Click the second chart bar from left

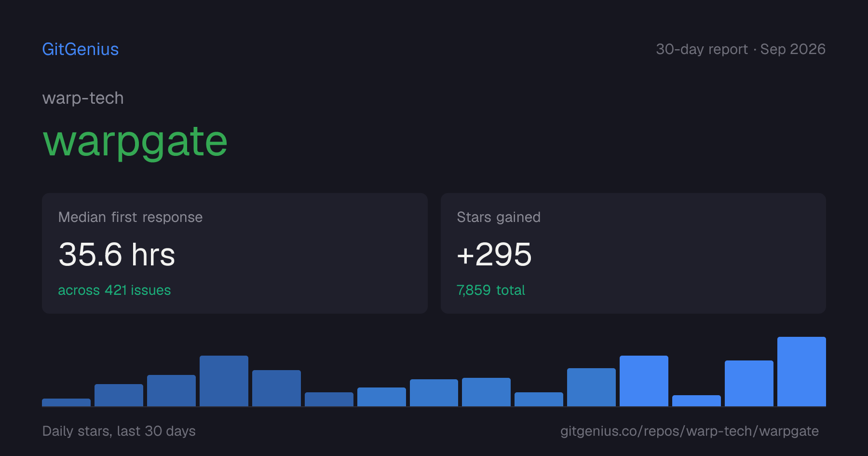pos(119,395)
